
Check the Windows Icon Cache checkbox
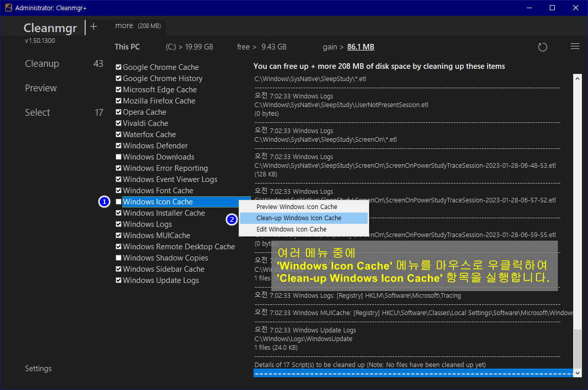tap(118, 202)
